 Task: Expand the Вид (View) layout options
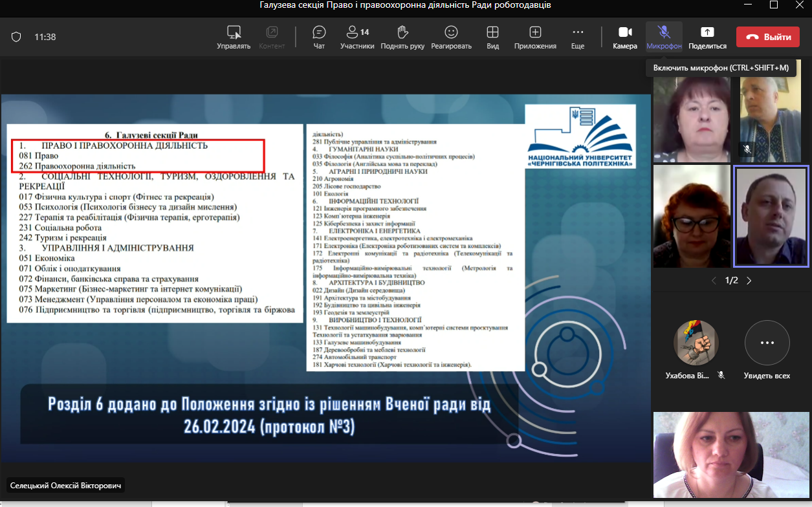click(x=492, y=32)
